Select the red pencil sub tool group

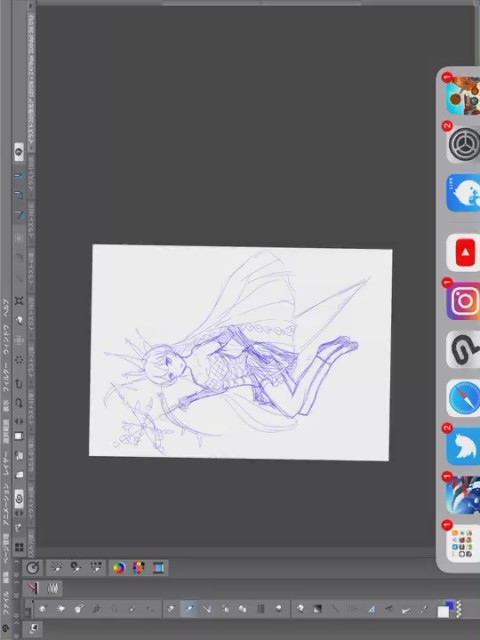33,588
